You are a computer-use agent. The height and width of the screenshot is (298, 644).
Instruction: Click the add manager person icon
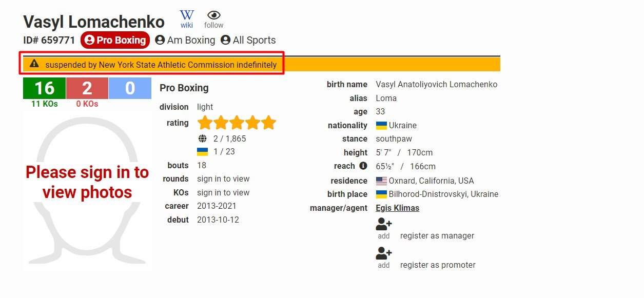(384, 224)
